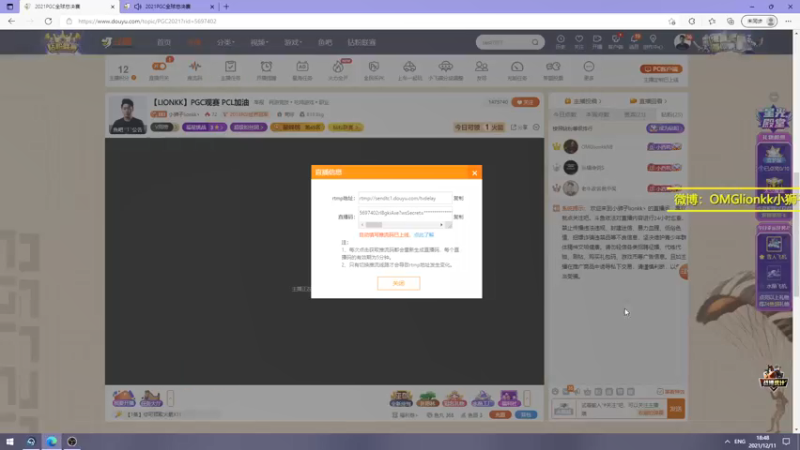Expand the third navigation dropdown
Image resolution: width=800 pixels, height=450 pixels.
tap(226, 42)
